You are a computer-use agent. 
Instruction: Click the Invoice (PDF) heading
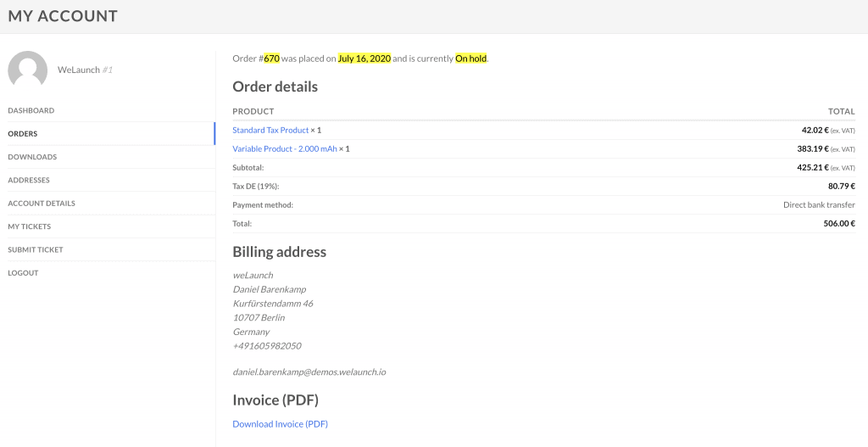(x=275, y=400)
